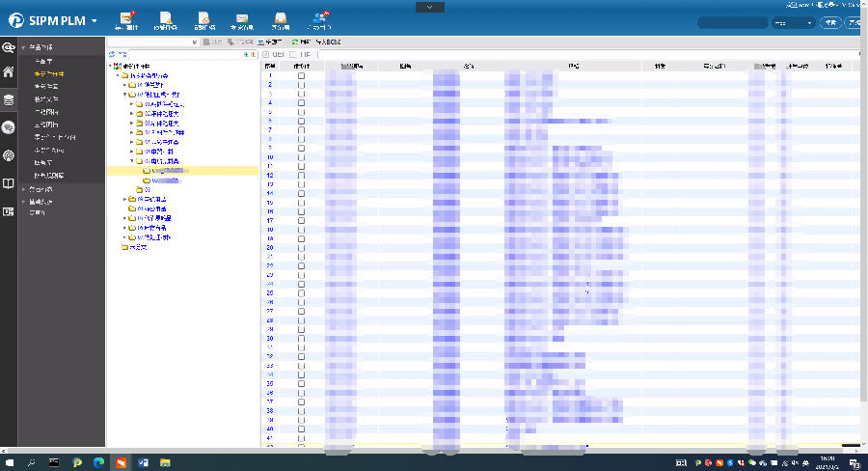Select the yellow highlighted folder in tree
868x471 pixels.
coord(182,171)
